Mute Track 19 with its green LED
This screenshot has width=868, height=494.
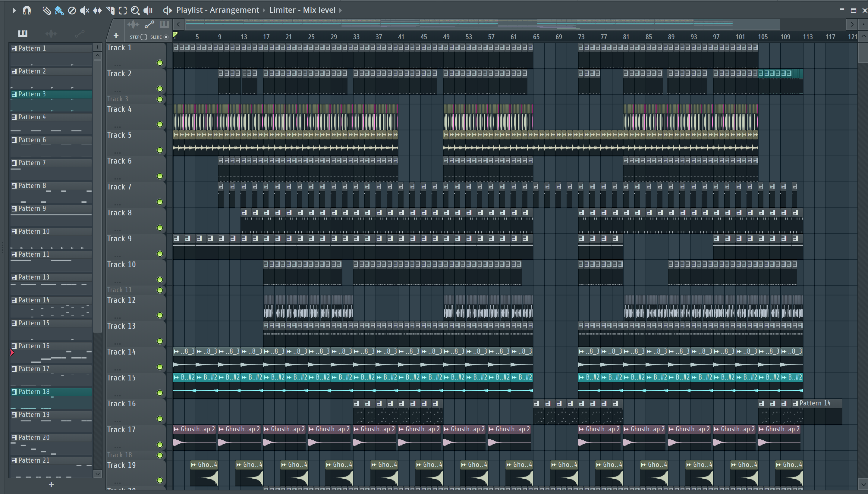coord(160,480)
